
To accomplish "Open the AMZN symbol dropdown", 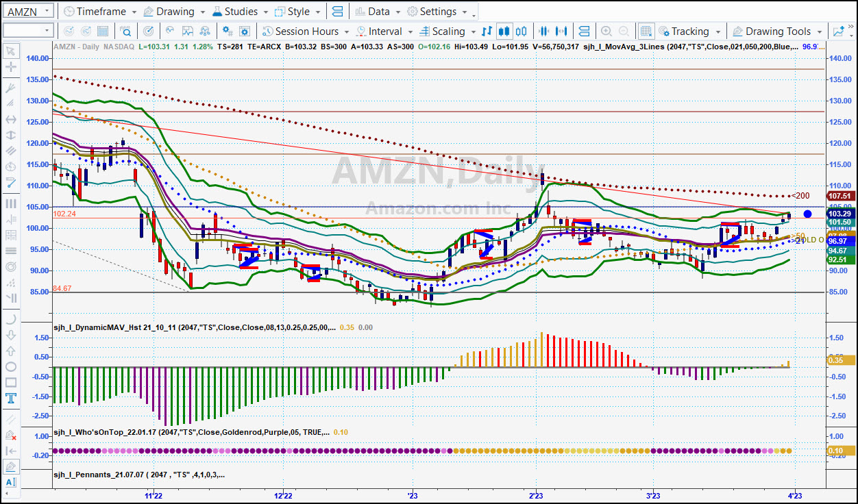I will pyautogui.click(x=47, y=11).
